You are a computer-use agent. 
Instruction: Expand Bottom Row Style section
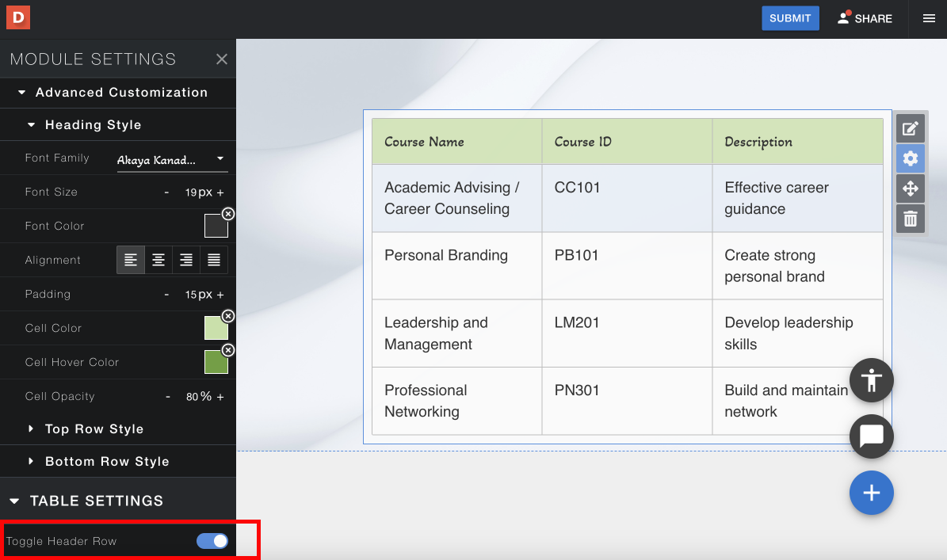coord(106,462)
